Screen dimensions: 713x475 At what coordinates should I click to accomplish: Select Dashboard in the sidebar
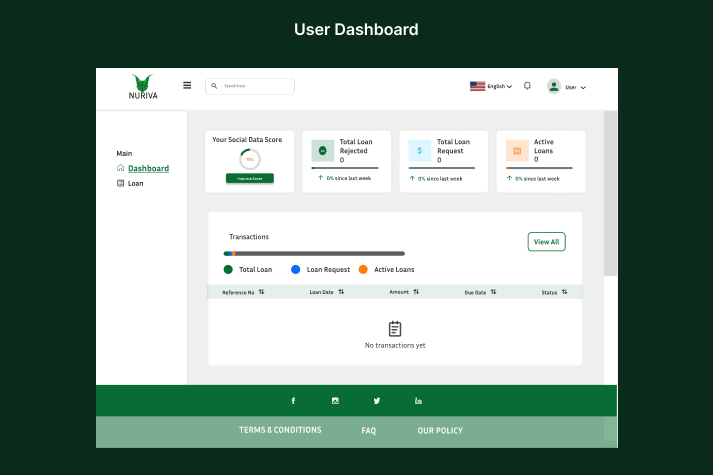148,169
